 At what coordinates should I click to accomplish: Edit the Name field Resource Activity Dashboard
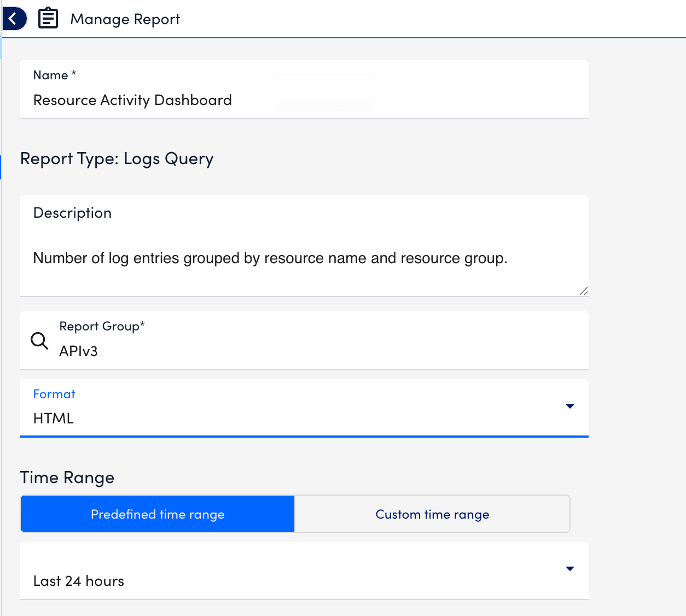click(304, 89)
